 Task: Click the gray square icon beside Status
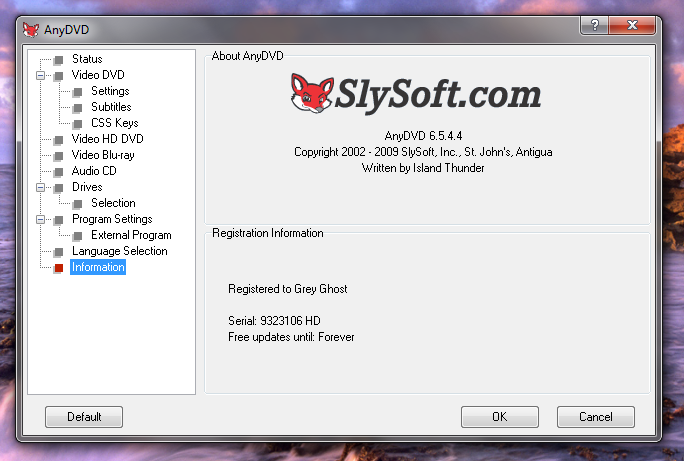(58, 60)
